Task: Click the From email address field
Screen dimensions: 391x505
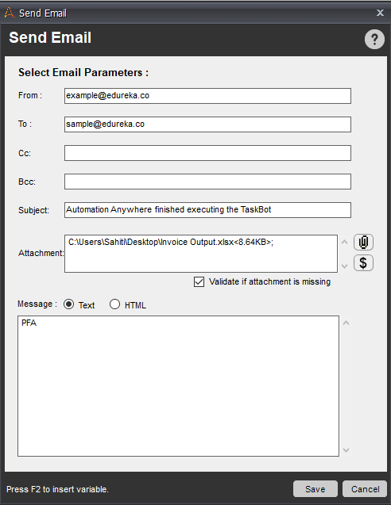Action: pos(208,96)
